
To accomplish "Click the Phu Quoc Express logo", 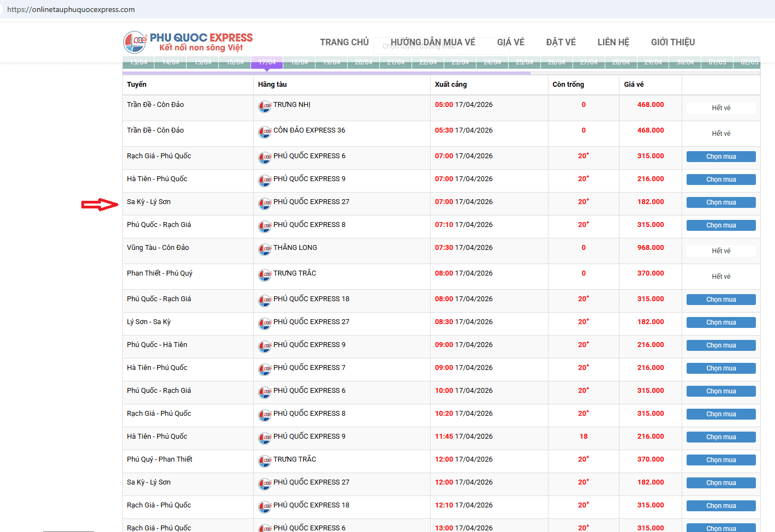I will (188, 42).
